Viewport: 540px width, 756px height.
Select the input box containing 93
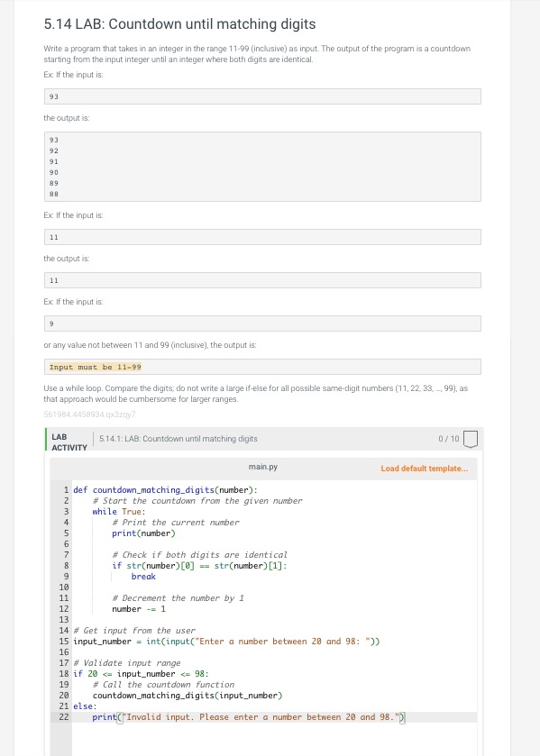tap(261, 96)
